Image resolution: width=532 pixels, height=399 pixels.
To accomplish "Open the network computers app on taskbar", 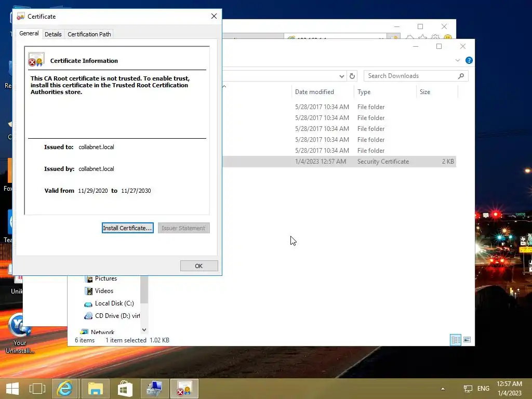I will click(x=155, y=389).
